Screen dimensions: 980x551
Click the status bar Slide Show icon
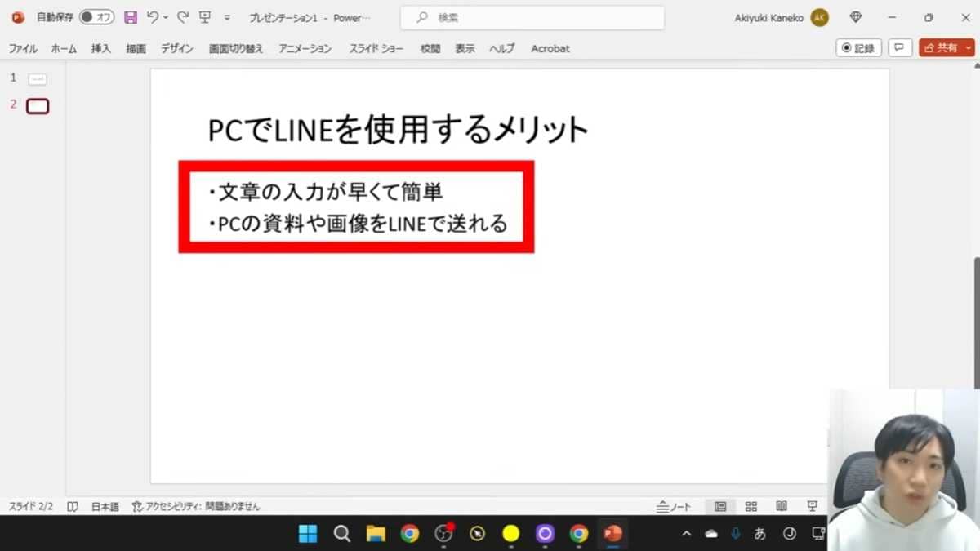[812, 507]
